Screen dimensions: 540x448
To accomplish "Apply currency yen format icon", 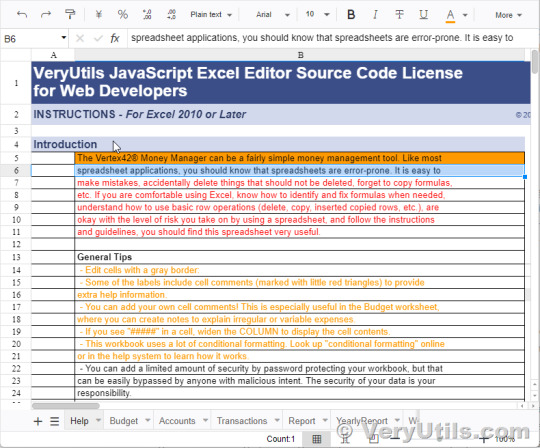I will point(99,14).
